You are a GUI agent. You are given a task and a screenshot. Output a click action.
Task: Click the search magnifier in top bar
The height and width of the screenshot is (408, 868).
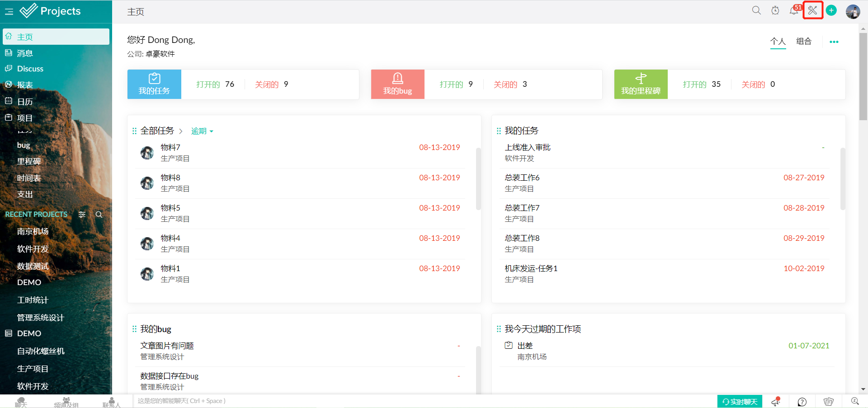756,10
